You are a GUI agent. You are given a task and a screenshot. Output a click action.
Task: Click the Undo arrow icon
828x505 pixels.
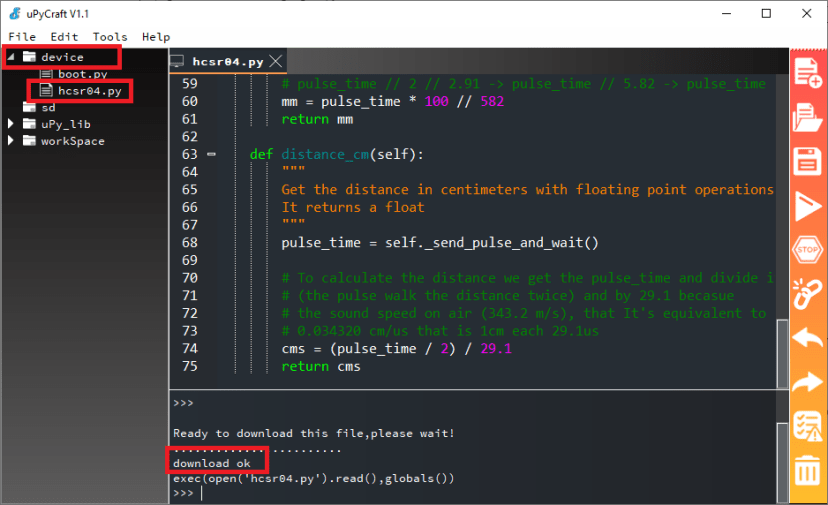tap(807, 338)
